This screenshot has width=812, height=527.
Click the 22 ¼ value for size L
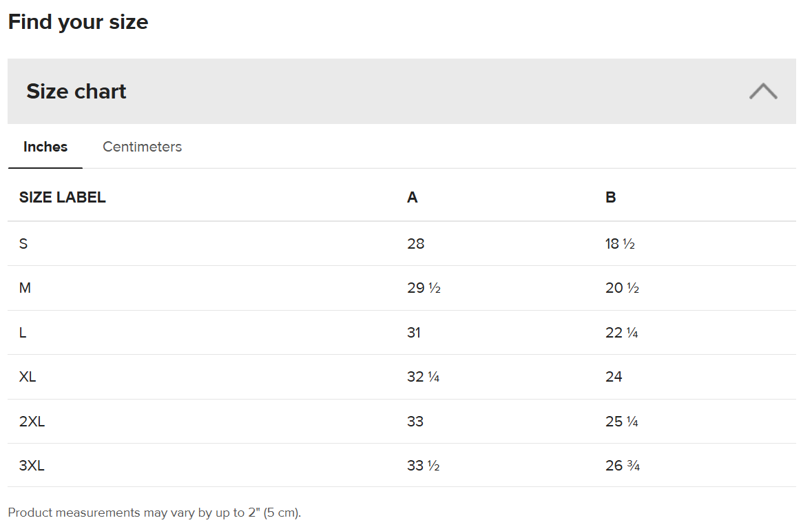coord(621,333)
